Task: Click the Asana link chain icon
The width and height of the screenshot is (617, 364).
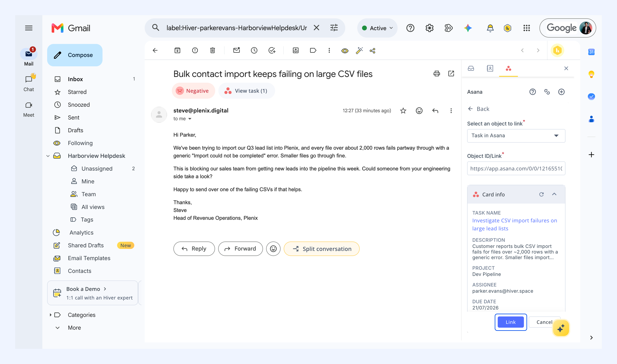Action: (547, 92)
